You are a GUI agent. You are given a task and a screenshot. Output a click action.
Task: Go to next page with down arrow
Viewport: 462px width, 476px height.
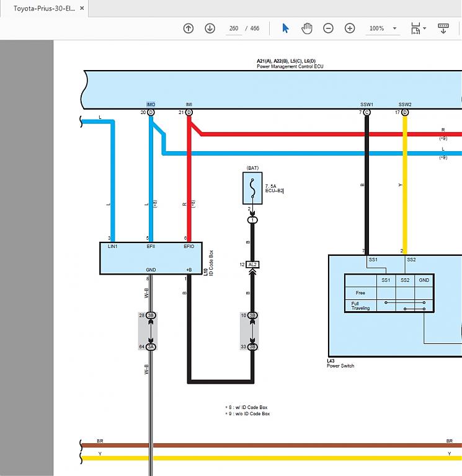pos(210,28)
